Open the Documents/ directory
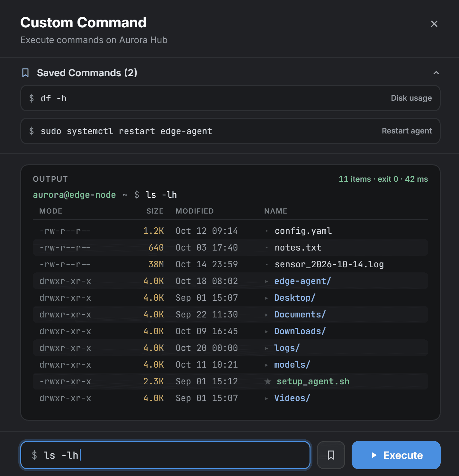Screen dimensions: 459x476 pyautogui.click(x=300, y=315)
